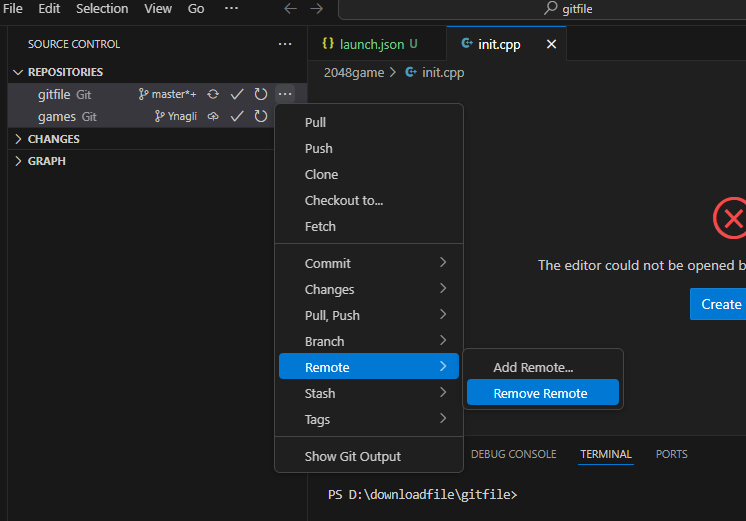Viewport: 746px width, 521px height.
Task: Select Clone in the context menu
Action: tap(369, 174)
